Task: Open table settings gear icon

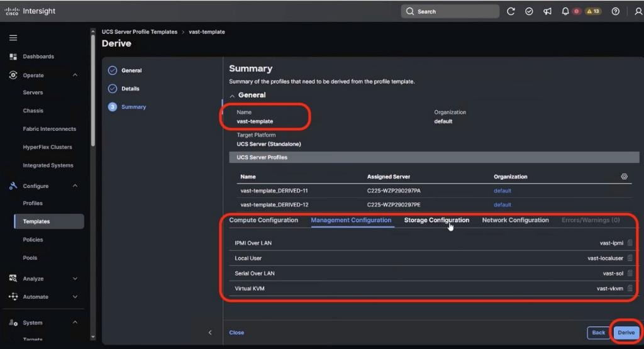Action: tap(624, 177)
